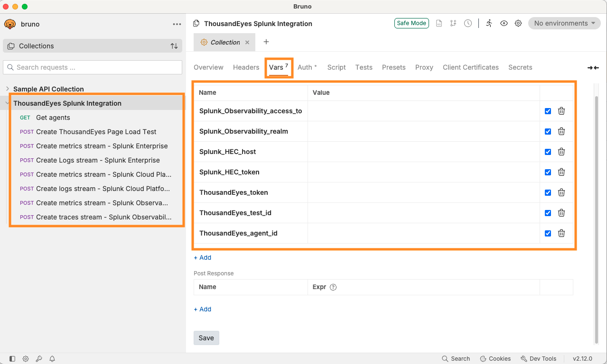607x364 pixels.
Task: Toggle the Splunk_HEC_token variable checkbox
Action: pos(548,172)
